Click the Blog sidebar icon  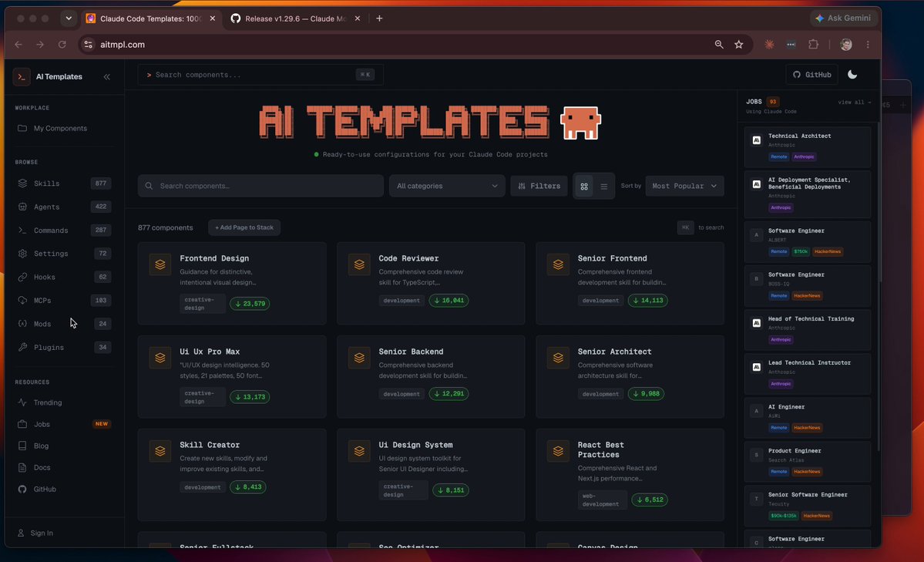pyautogui.click(x=22, y=446)
